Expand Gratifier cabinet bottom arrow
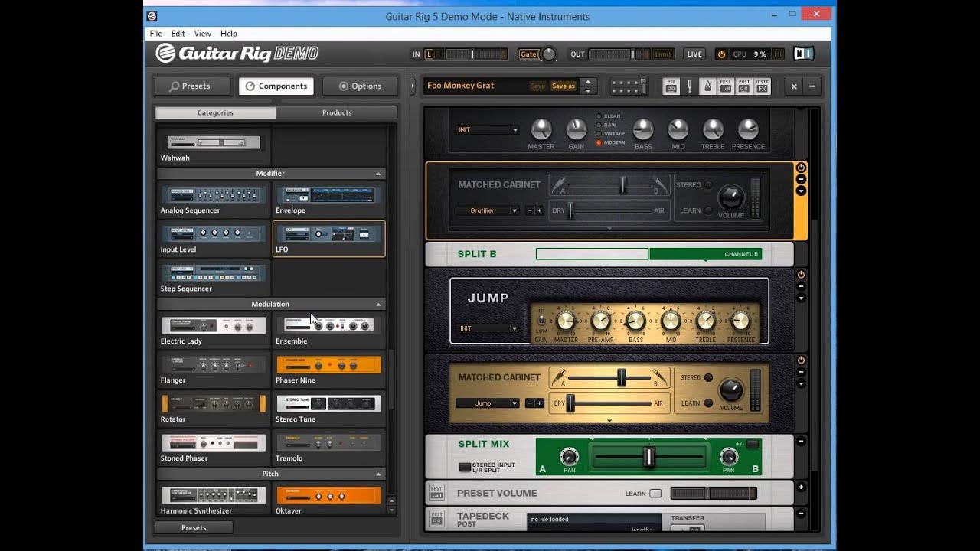The height and width of the screenshot is (551, 980). point(609,228)
